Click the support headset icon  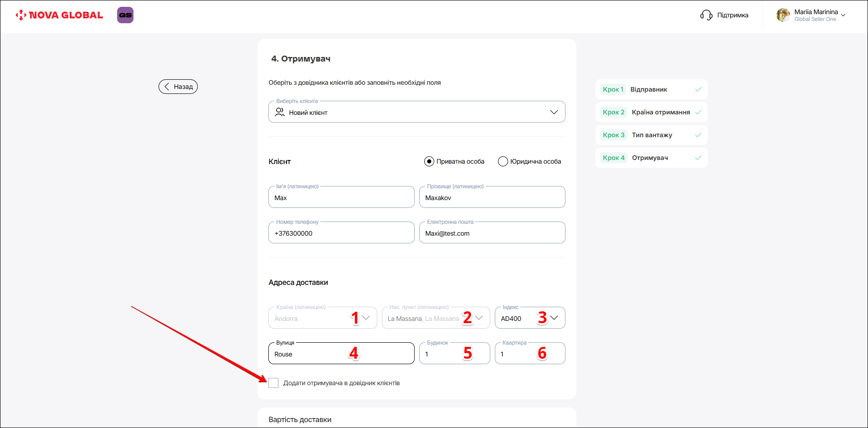tap(706, 15)
